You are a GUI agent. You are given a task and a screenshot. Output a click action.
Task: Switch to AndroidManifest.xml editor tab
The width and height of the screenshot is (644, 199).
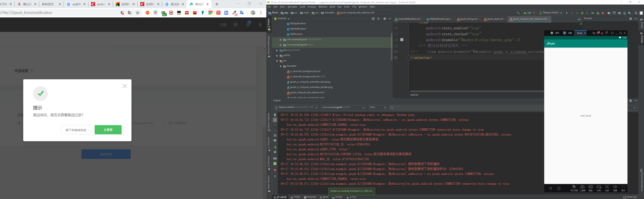pyautogui.click(x=409, y=19)
